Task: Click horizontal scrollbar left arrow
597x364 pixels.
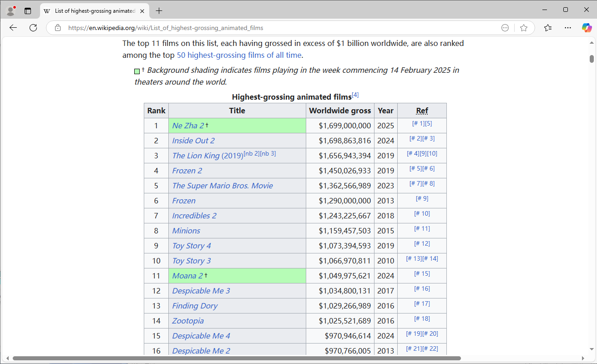Action: [x=7, y=359]
